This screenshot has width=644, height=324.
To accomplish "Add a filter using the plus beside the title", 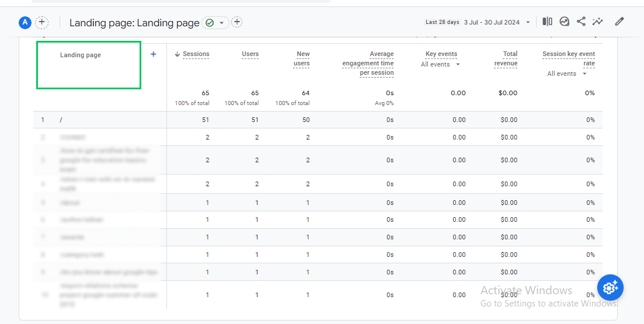I will coord(236,23).
